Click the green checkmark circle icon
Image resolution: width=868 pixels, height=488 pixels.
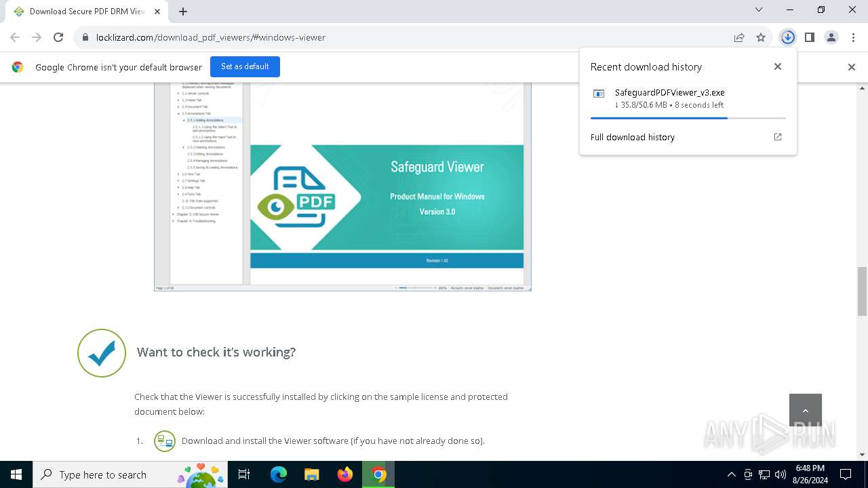102,353
